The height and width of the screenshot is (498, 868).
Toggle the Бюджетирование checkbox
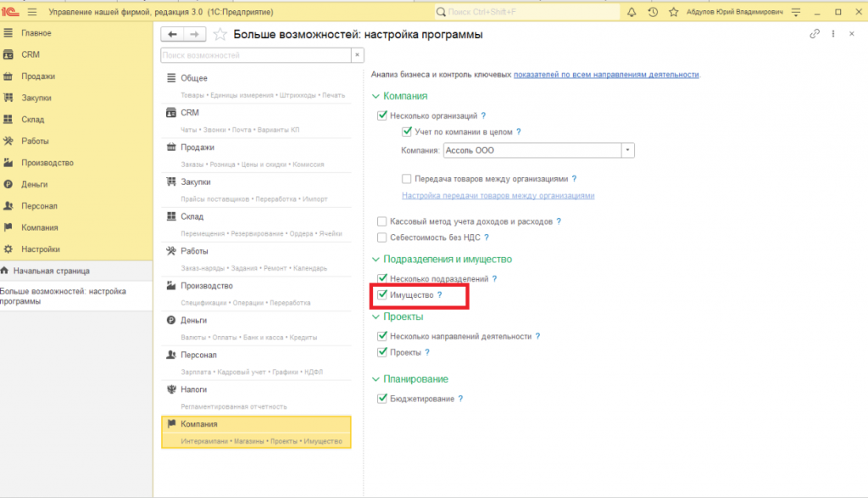tap(382, 399)
